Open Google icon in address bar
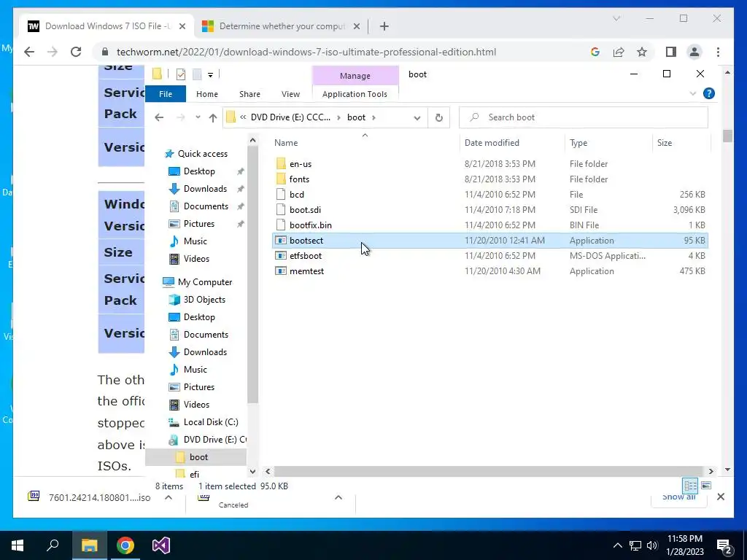The width and height of the screenshot is (747, 560). point(595,52)
